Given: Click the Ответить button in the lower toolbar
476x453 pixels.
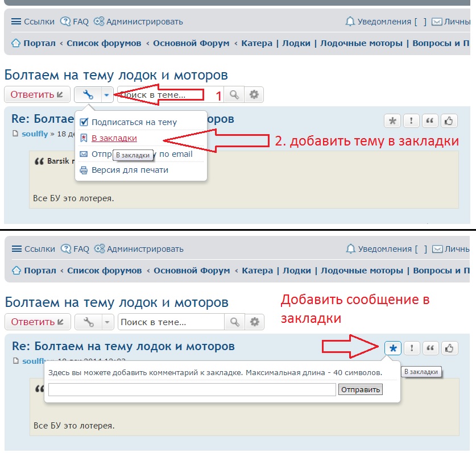Looking at the screenshot, I should point(38,322).
